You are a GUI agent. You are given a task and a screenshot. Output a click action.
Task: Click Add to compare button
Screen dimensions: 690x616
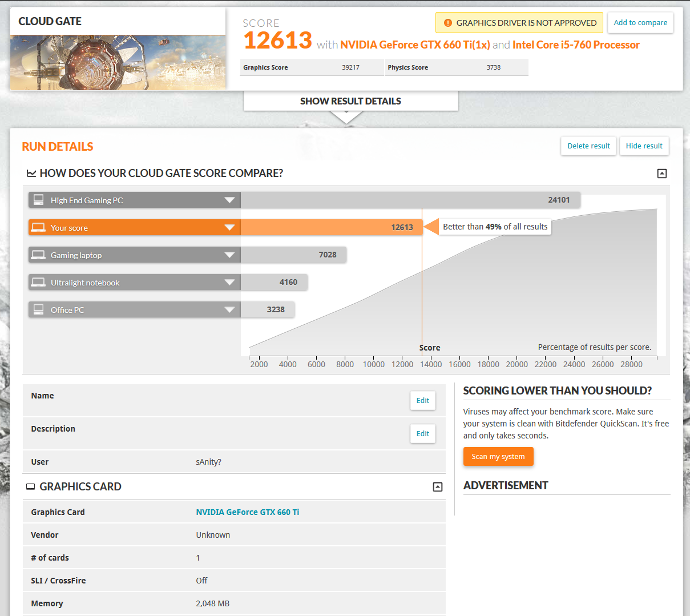click(640, 23)
